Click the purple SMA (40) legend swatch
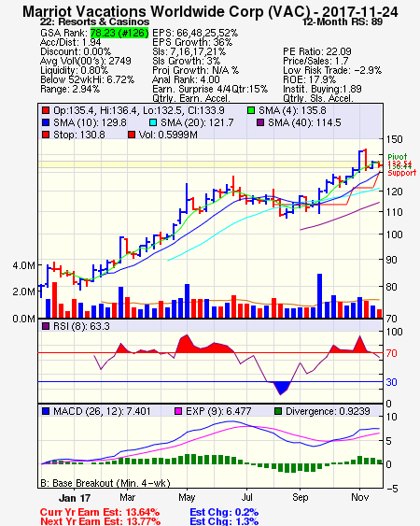Screen dimensions: 420x526 pos(260,122)
